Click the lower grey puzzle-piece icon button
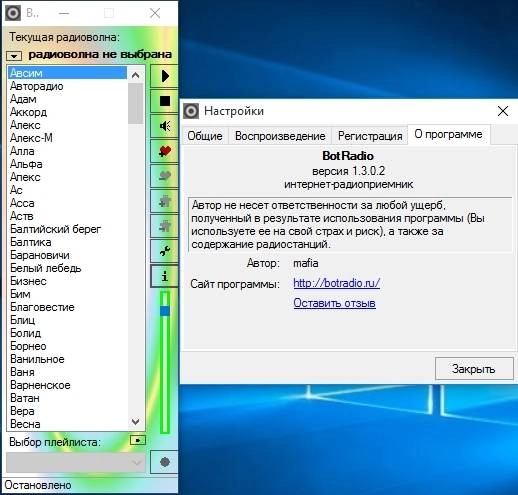Image resolution: width=518 pixels, height=495 pixels. click(x=164, y=226)
